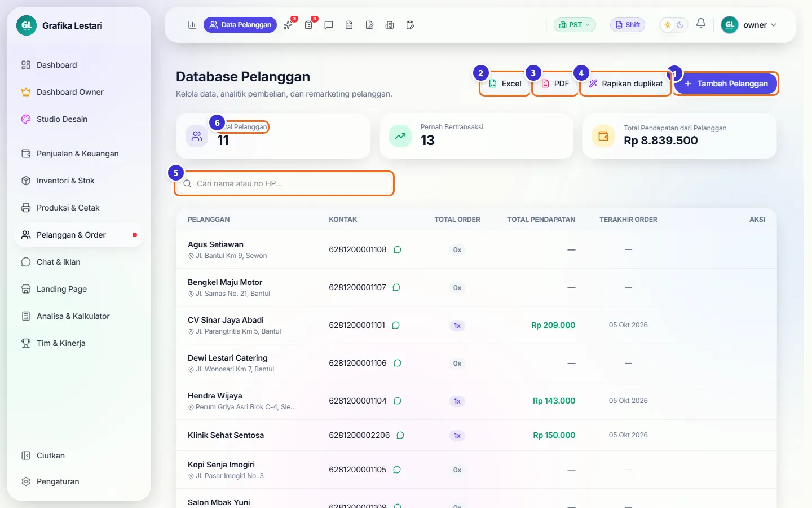Screen dimensions: 812x508
Task: Click chat icon next to 6281200001107
Action: coord(396,287)
